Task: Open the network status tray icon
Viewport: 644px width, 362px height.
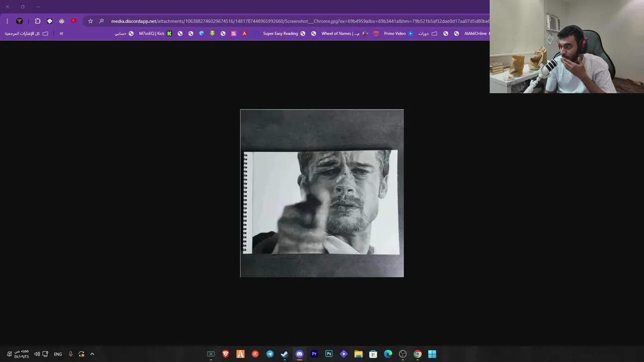Action: coord(45,354)
